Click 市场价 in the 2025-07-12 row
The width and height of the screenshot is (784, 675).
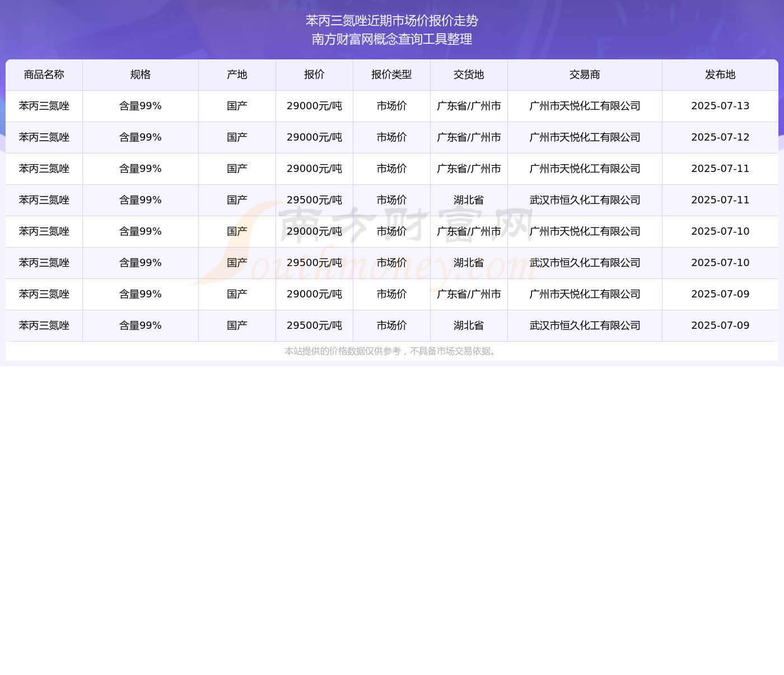coord(391,137)
